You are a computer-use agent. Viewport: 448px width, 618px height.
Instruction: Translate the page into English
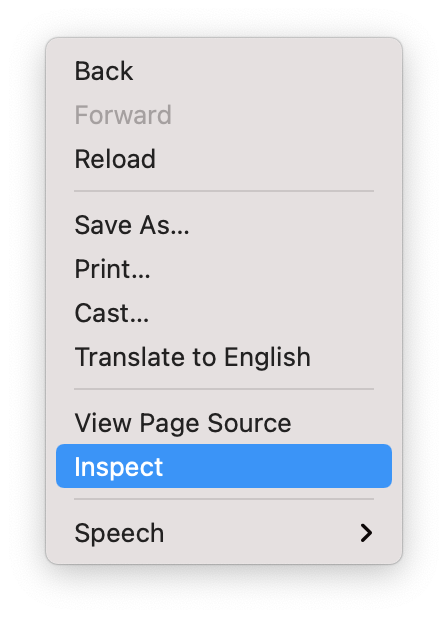(224, 357)
